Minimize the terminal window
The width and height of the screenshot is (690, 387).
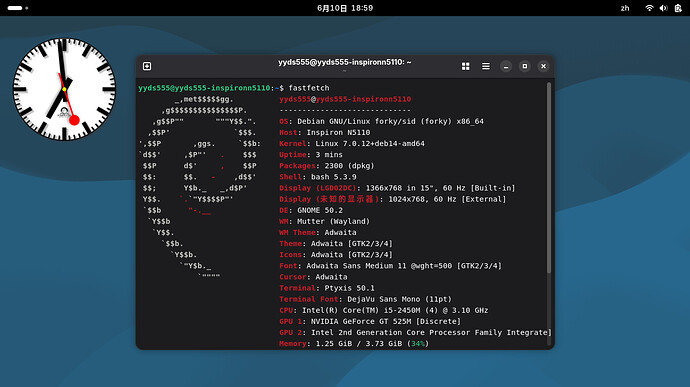[x=506, y=66]
